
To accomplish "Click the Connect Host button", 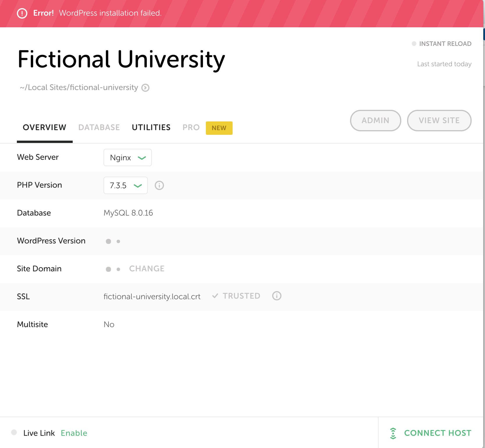I will tap(431, 433).
